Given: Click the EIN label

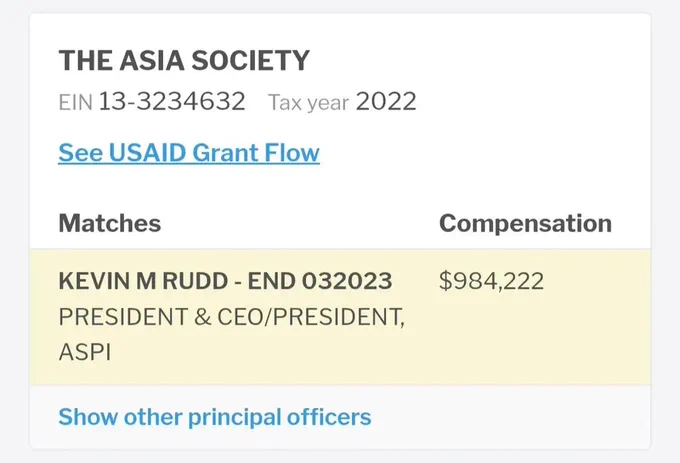Looking at the screenshot, I should [x=75, y=103].
